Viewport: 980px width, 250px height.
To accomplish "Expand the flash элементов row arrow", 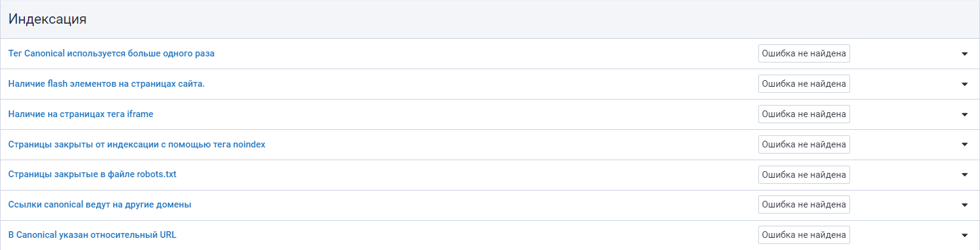I will click(x=964, y=84).
